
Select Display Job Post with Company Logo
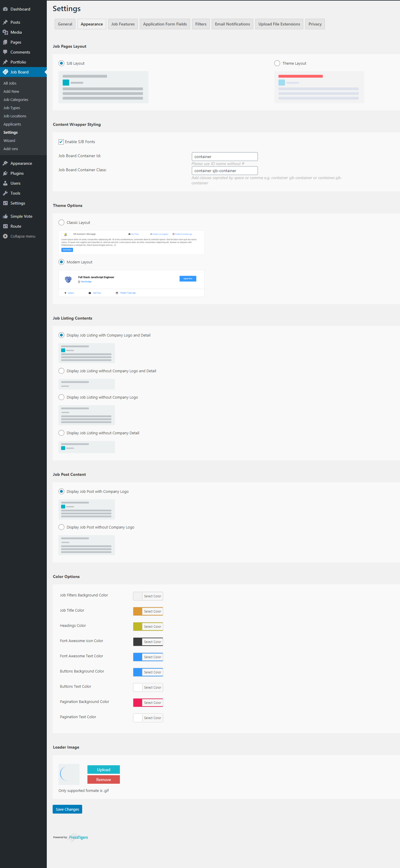point(61,492)
